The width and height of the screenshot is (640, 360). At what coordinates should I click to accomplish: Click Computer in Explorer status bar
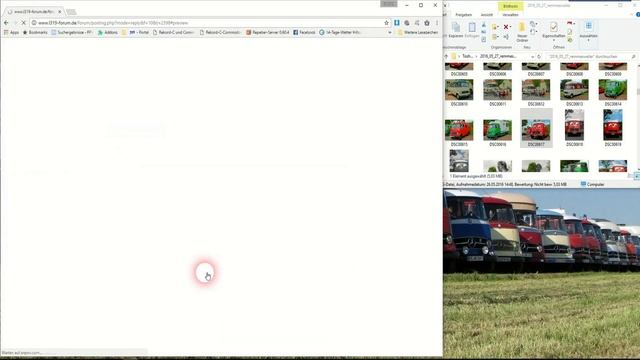tap(592, 184)
